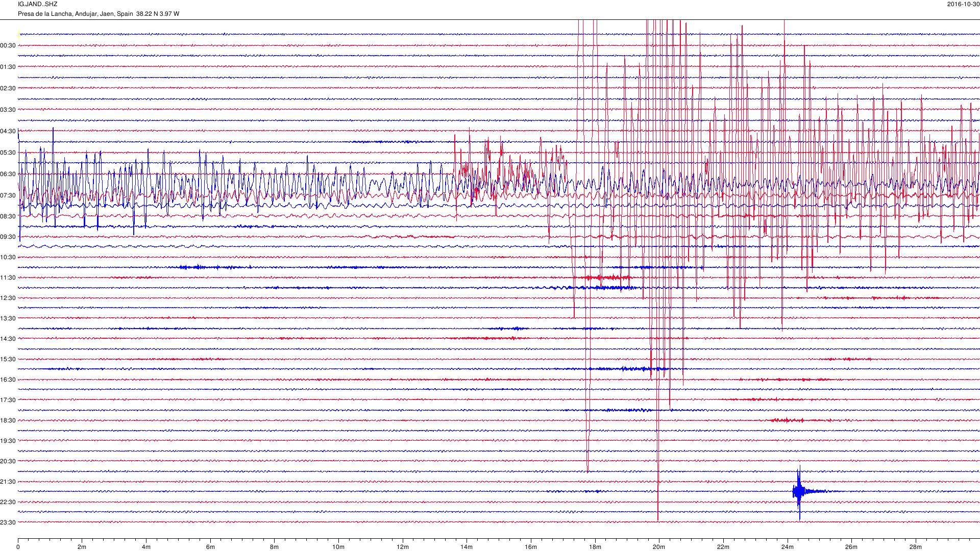Click the 22:30 time label
Image resolution: width=980 pixels, height=551 pixels.
click(8, 503)
